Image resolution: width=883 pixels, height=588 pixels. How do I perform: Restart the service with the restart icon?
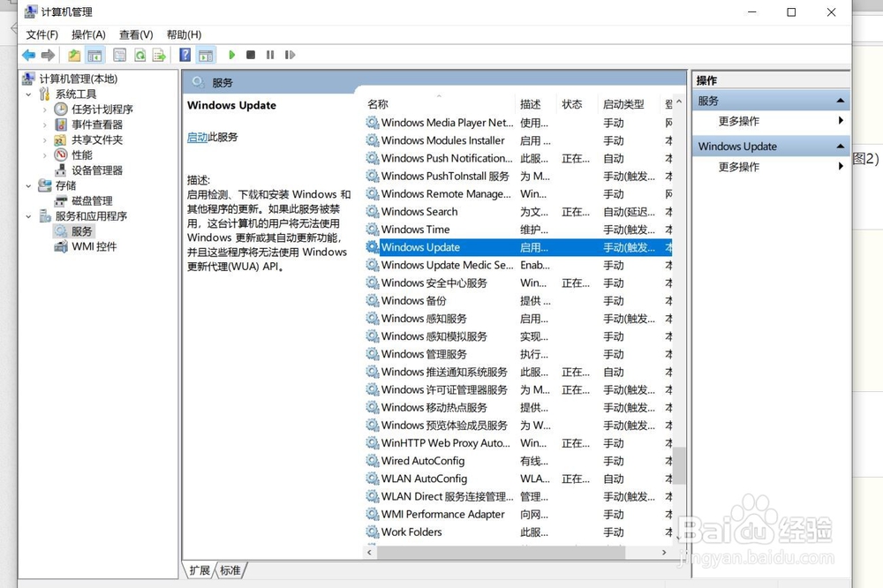[290, 55]
